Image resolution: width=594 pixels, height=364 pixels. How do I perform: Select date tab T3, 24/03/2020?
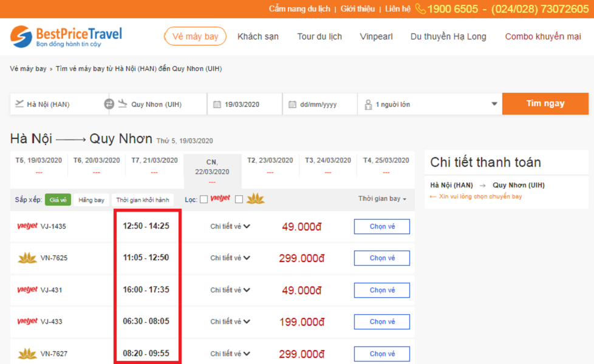[x=328, y=164]
